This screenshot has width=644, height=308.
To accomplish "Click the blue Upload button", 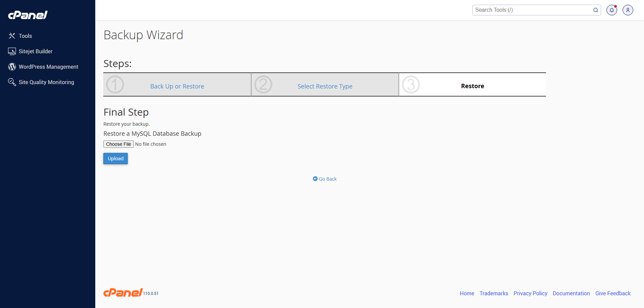I will (x=115, y=159).
